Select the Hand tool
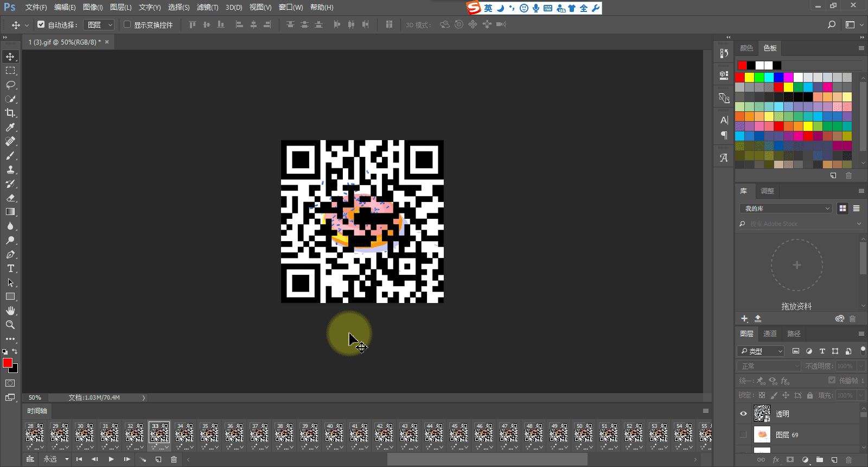This screenshot has height=467, width=868. pyautogui.click(x=10, y=311)
